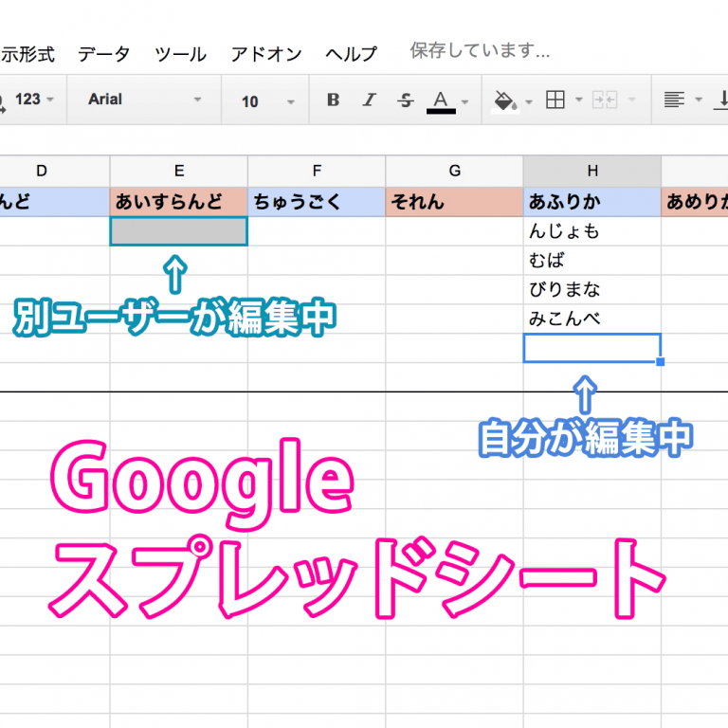Select column E header
This screenshot has width=728, height=728.
pos(179,171)
